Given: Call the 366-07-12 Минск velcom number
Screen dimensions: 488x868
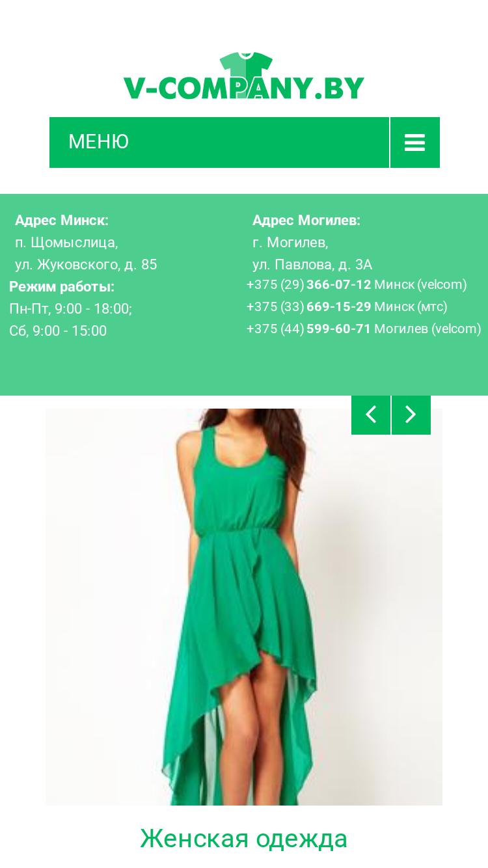Looking at the screenshot, I should pyautogui.click(x=357, y=284).
